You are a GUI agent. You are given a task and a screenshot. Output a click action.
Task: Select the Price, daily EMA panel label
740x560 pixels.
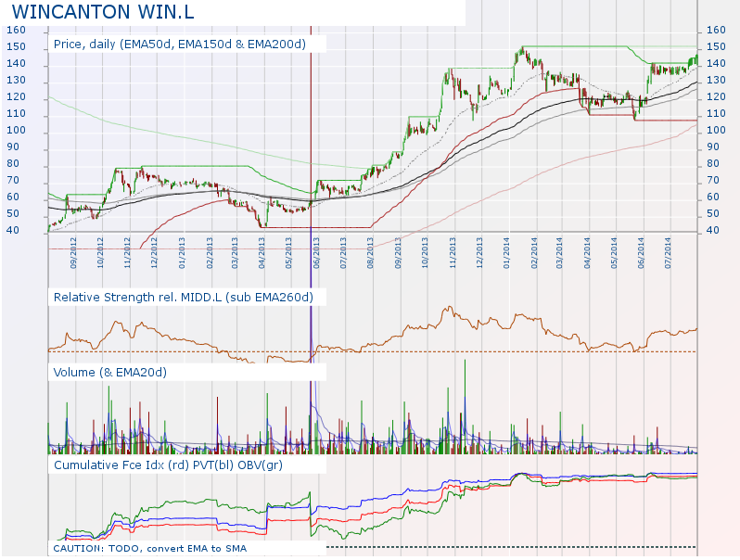coord(179,45)
